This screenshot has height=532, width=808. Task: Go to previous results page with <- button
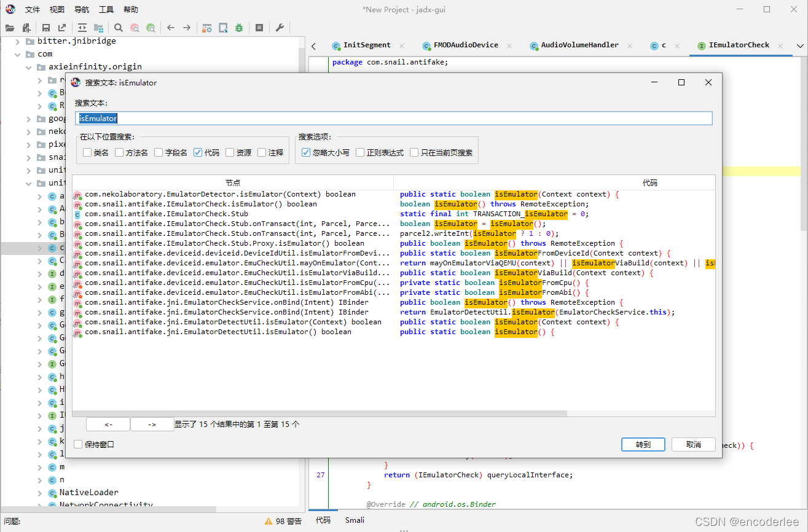108,424
